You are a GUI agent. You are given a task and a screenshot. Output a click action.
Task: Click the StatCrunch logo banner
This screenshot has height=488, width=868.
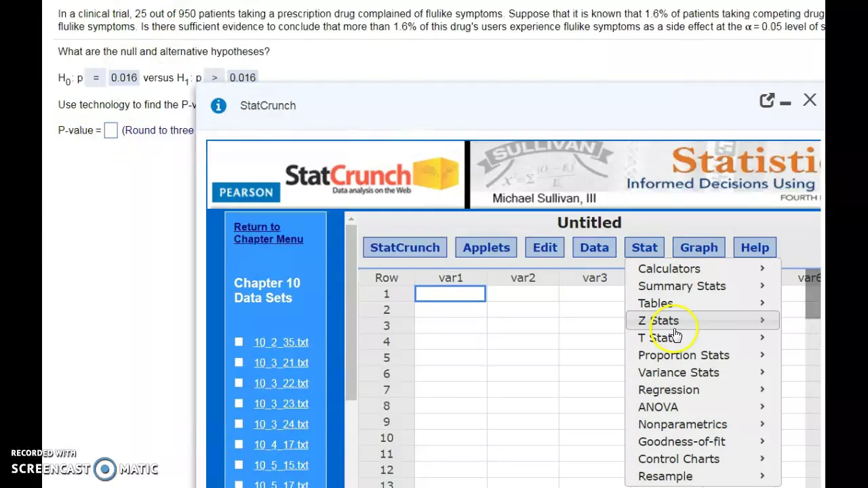point(372,176)
